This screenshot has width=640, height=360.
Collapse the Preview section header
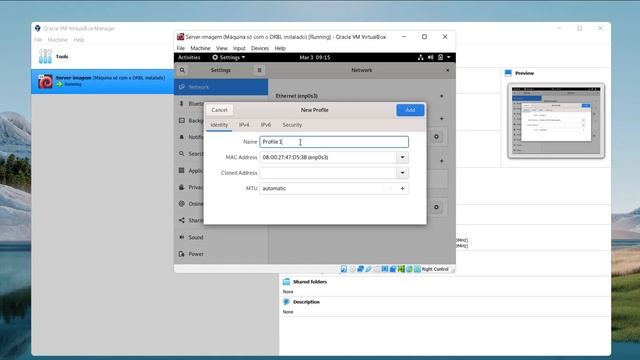coord(524,73)
